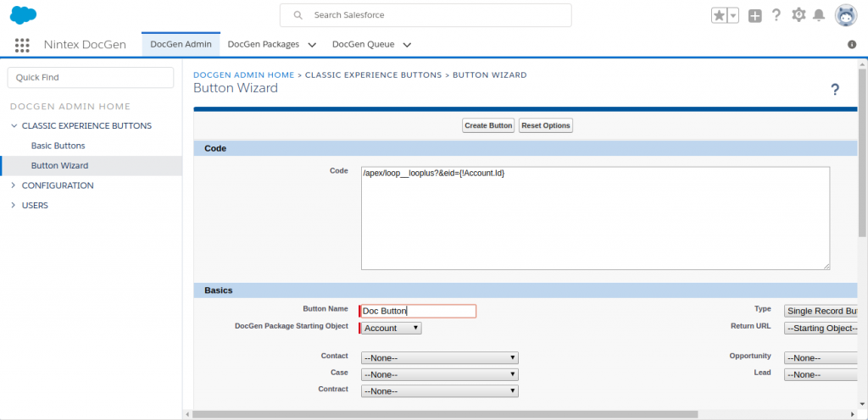
Task: Click the DocGen Admin Home breadcrumb link
Action: (244, 75)
